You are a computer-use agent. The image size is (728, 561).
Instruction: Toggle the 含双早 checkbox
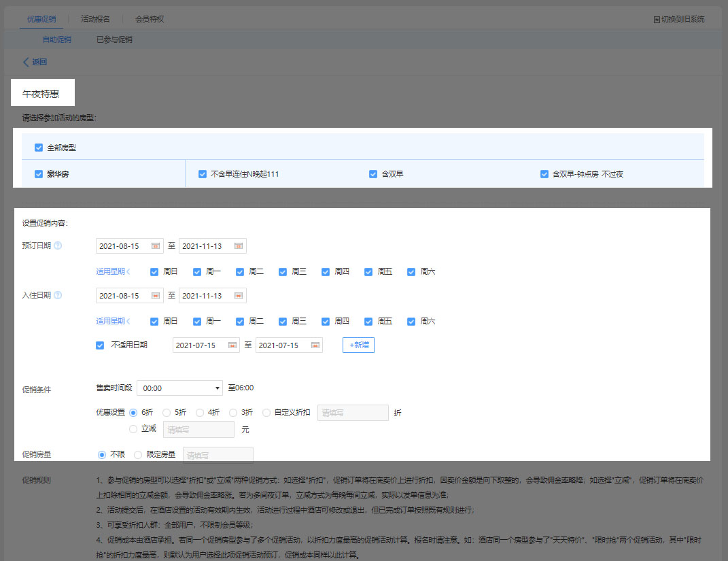point(373,174)
